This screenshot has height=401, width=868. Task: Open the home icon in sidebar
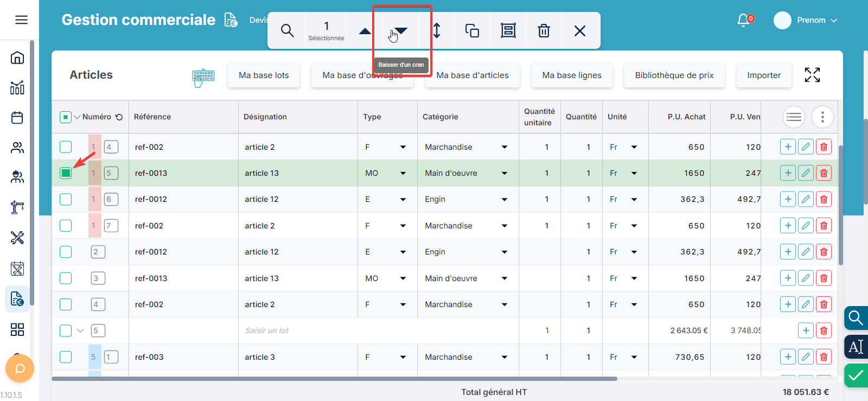pos(17,58)
